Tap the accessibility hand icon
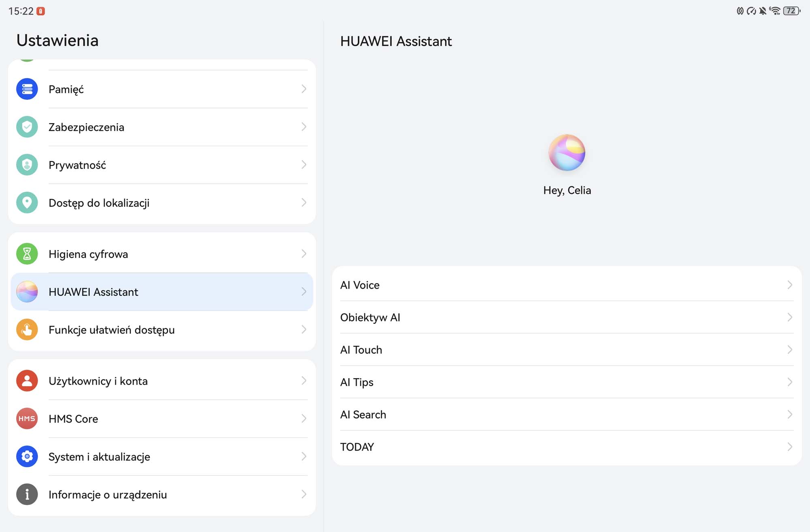Image resolution: width=810 pixels, height=532 pixels. [27, 330]
